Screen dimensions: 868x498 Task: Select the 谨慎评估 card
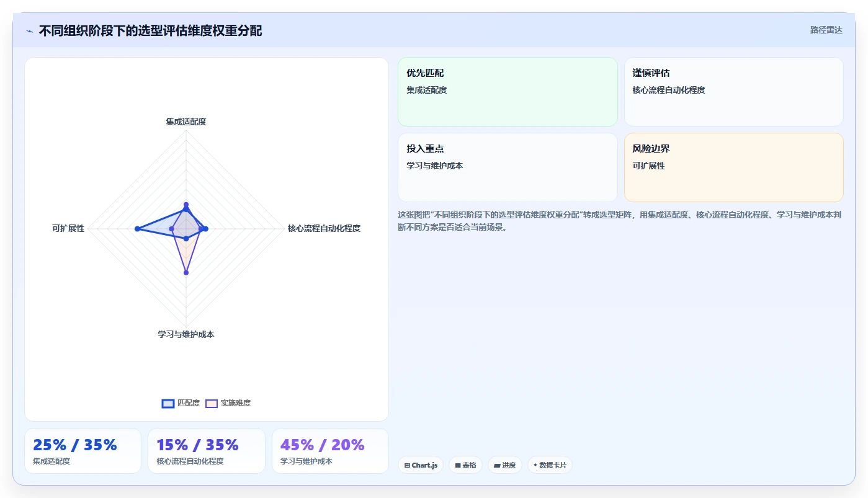coord(733,92)
